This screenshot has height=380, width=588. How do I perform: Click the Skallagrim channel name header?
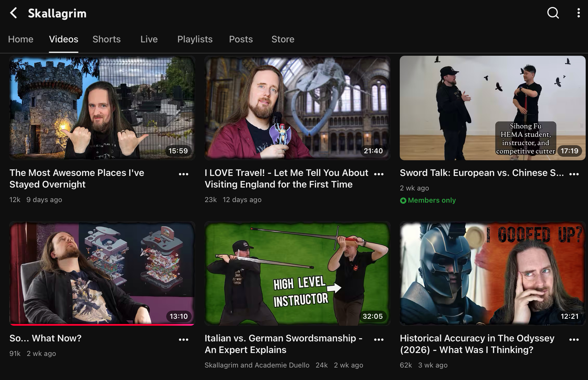57,13
